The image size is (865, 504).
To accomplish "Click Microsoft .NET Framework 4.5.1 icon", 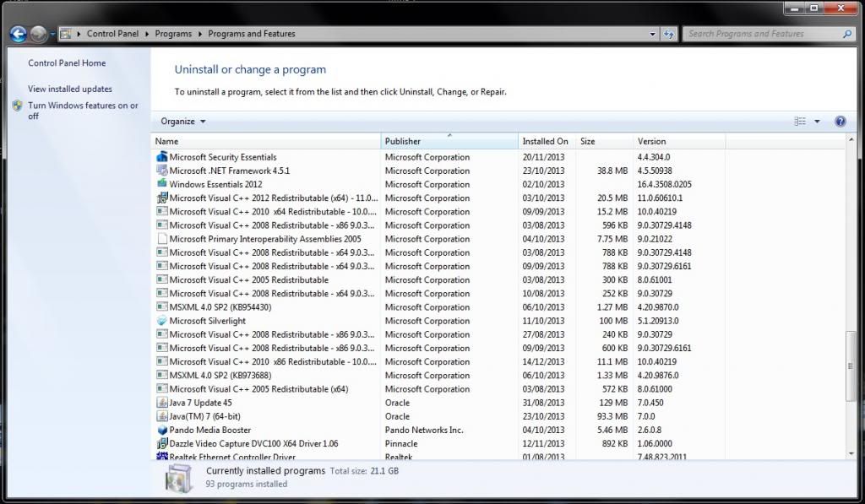I will point(161,171).
